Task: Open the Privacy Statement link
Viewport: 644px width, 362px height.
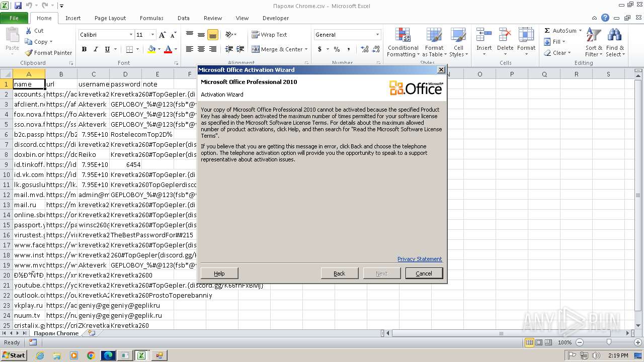Action: (x=420, y=259)
